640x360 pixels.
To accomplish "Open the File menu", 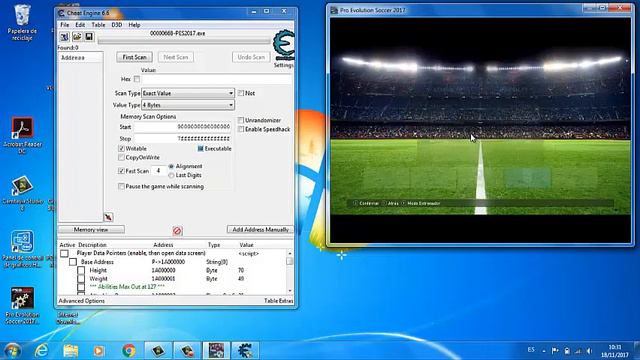I will [64, 25].
